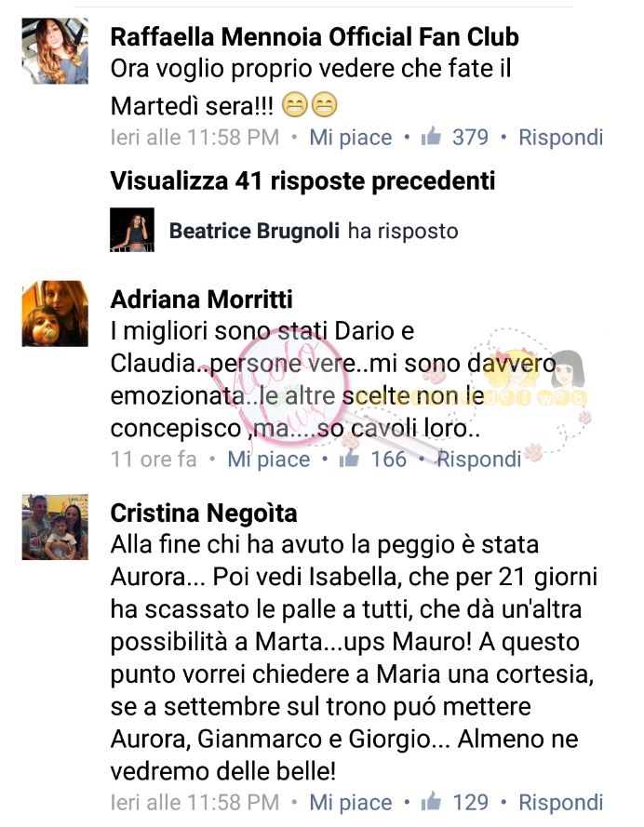The height and width of the screenshot is (827, 644).
Task: Like the Raffaella Mennoia Fan Club comment
Action: pos(351,137)
